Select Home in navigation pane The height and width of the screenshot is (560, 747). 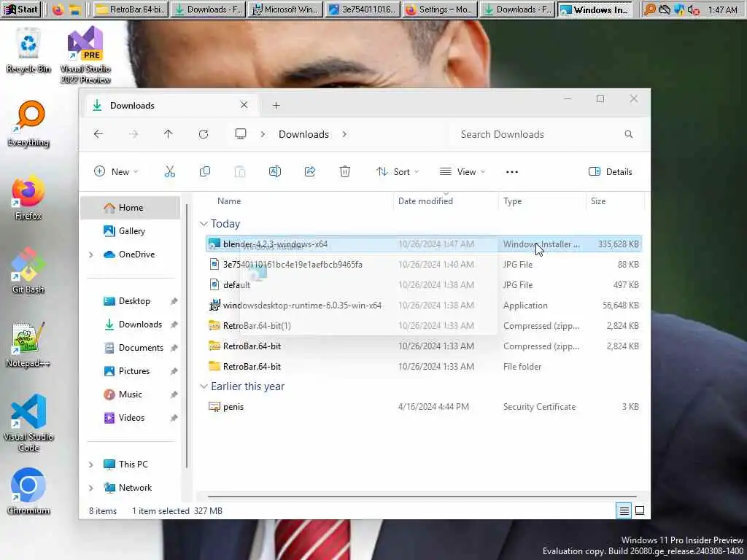click(x=130, y=208)
